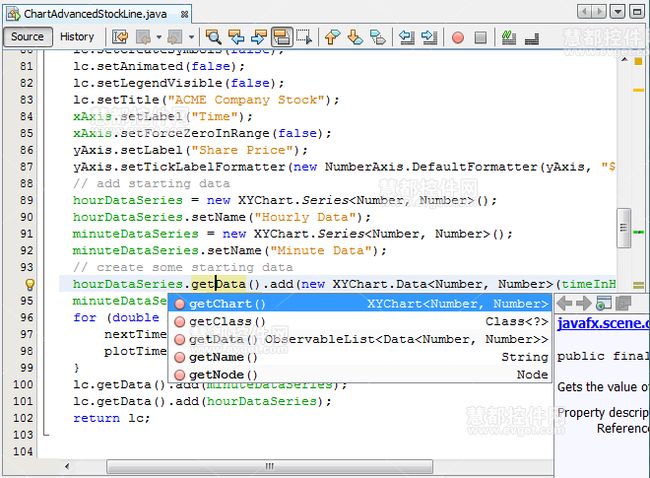Follow the javafx.scene link in the Javadoc

pyautogui.click(x=603, y=323)
